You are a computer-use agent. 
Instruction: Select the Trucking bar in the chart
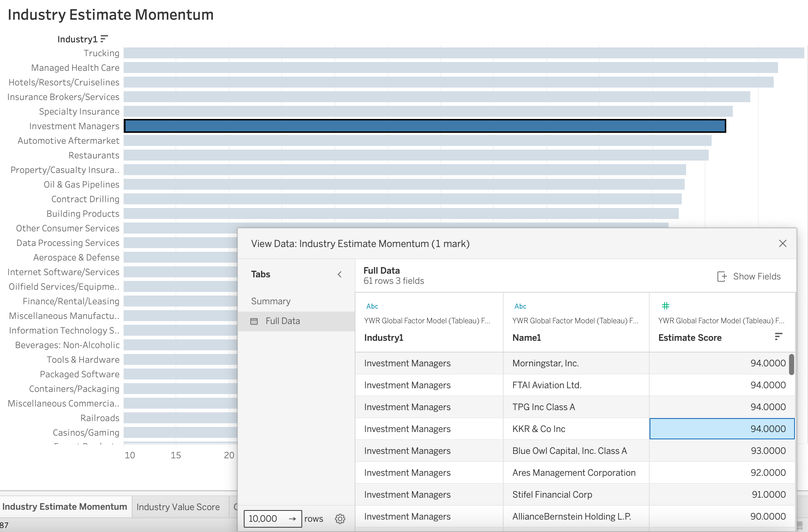pyautogui.click(x=463, y=53)
